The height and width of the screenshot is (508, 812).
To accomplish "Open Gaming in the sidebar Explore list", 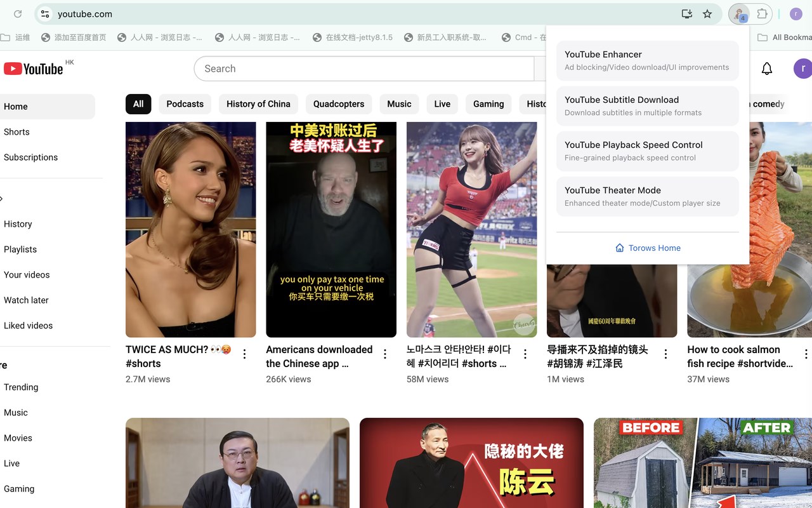I will pyautogui.click(x=48, y=489).
